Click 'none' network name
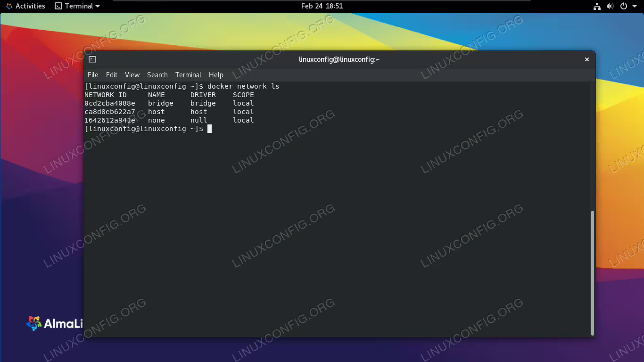 157,120
